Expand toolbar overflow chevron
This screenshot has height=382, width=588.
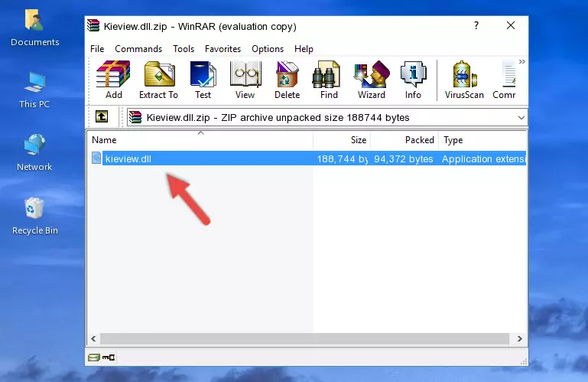[x=522, y=61]
